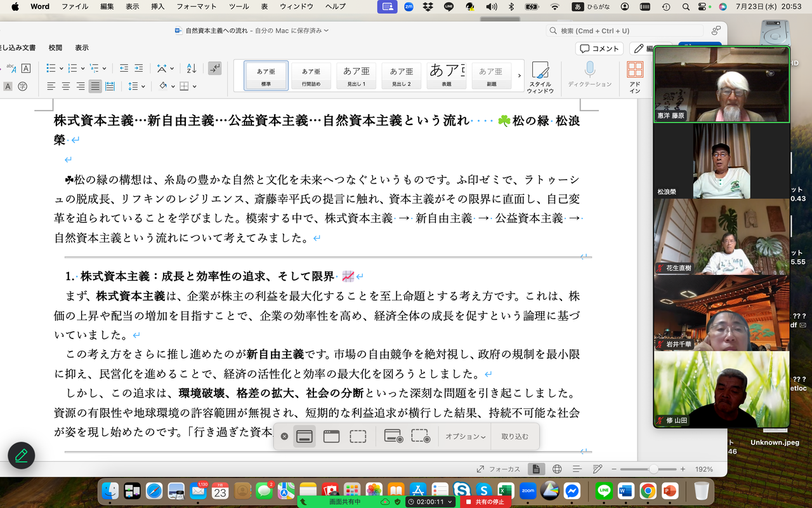Viewport: 812px width, 508px height.
Task: Open the ツール menu in menu bar
Action: [x=239, y=6]
